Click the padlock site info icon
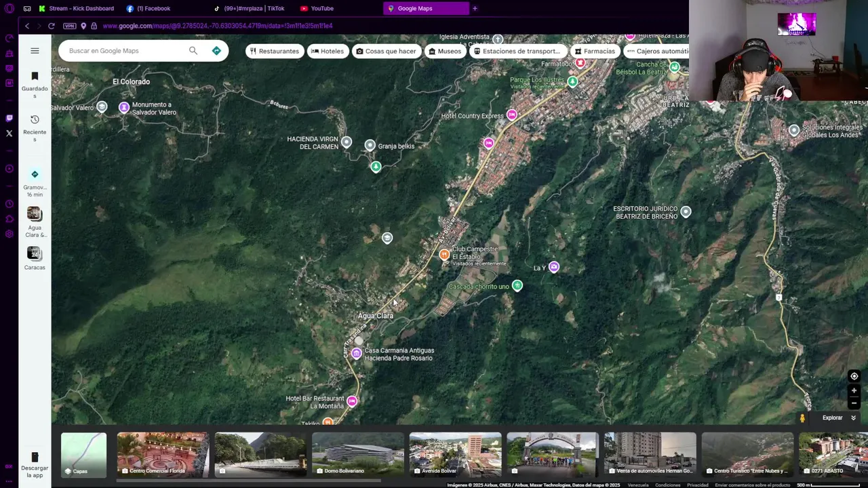The width and height of the screenshot is (868, 488). (94, 26)
